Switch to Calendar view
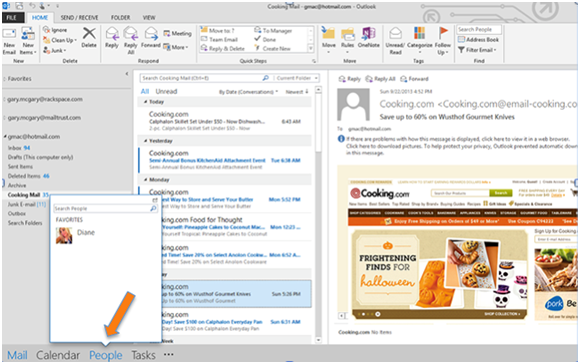This screenshot has width=580, height=364. [x=58, y=355]
